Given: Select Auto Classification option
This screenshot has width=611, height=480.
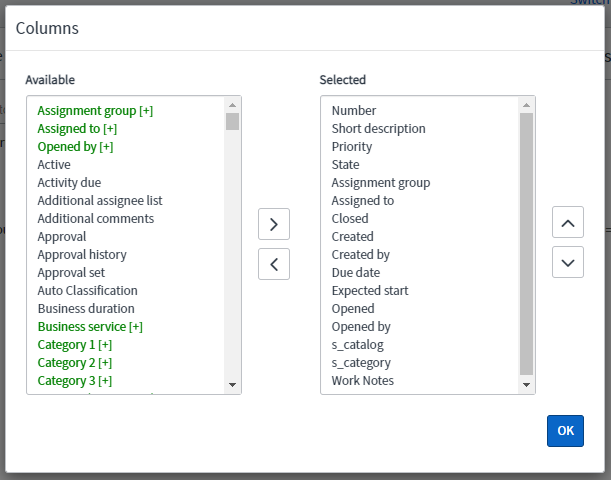Looking at the screenshot, I should (87, 290).
